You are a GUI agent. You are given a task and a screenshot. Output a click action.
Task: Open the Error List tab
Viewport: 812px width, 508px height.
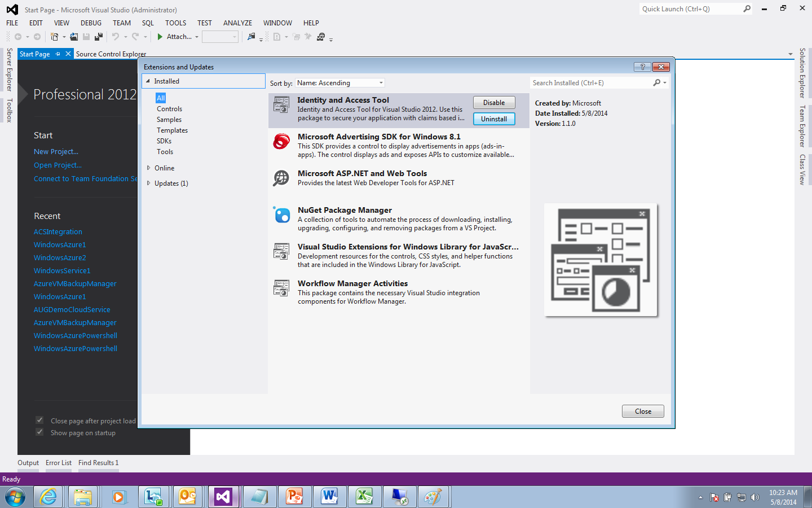[x=59, y=463]
